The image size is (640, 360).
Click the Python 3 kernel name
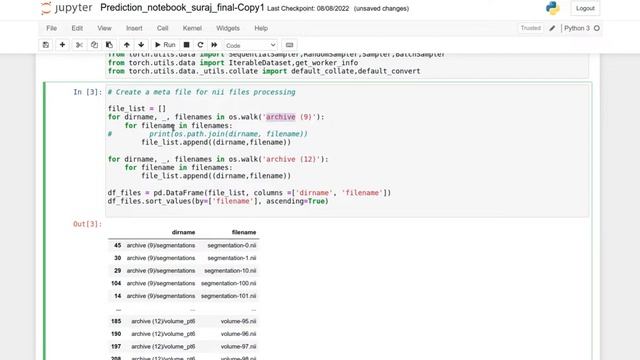coord(577,28)
